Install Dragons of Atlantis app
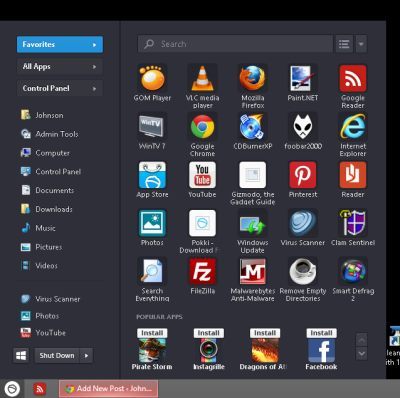The height and width of the screenshot is (398, 400). pos(265,333)
